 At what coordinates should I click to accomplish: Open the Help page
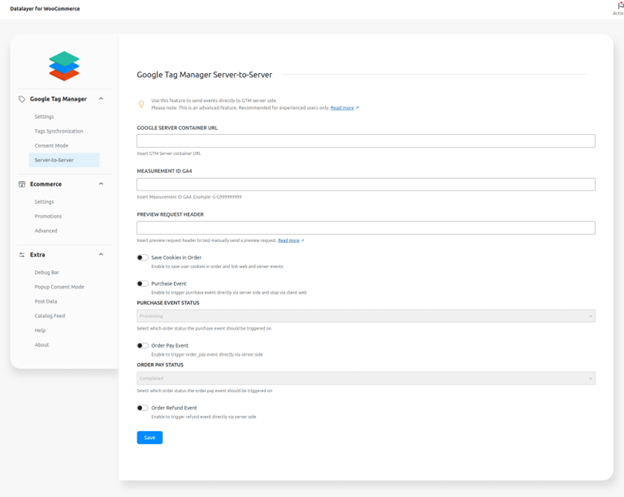click(x=40, y=330)
